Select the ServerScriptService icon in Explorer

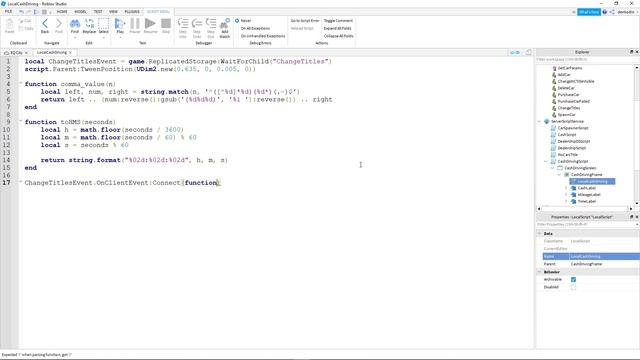coord(547,121)
